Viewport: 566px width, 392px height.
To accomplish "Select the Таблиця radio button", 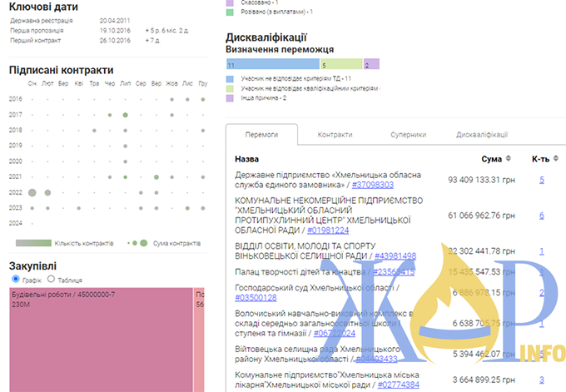I will (x=51, y=279).
